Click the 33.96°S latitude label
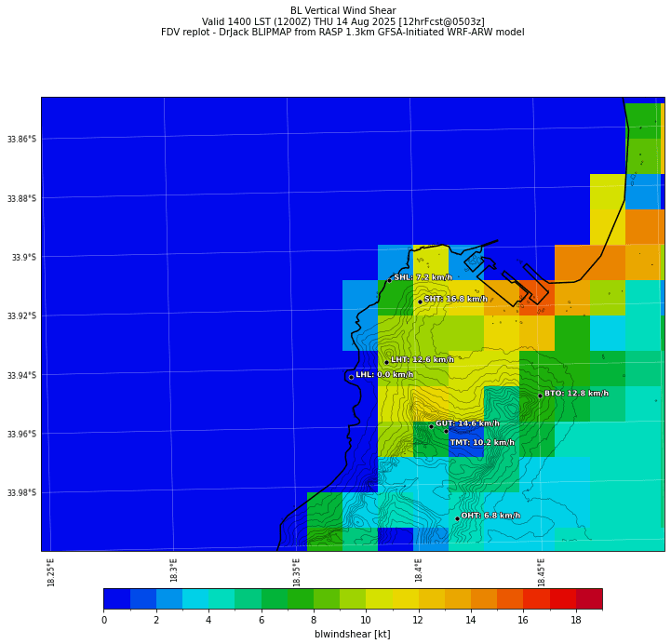671x644 pixels. [21, 434]
